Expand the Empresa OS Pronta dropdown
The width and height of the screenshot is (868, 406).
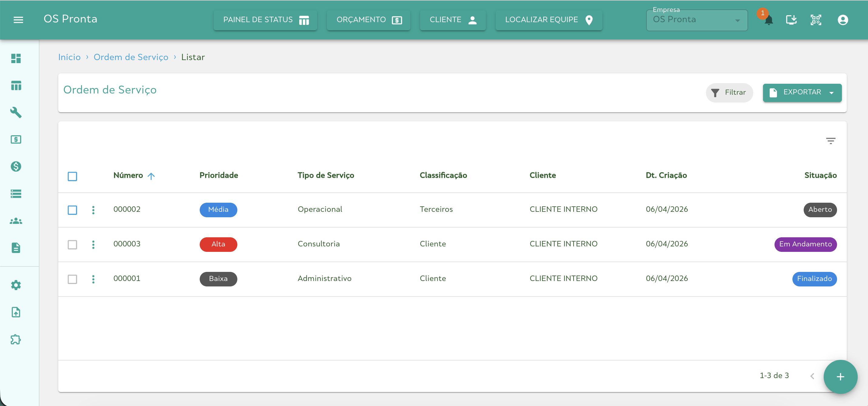point(697,20)
